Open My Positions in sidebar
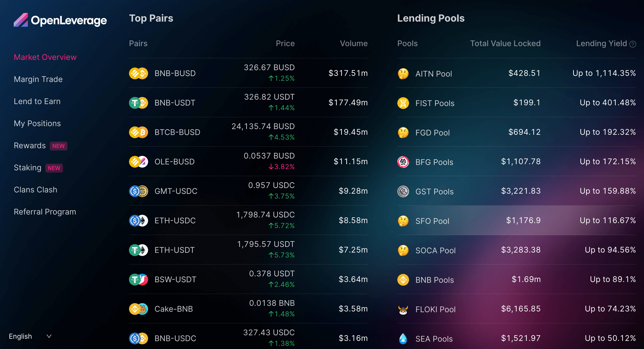The image size is (644, 349). (37, 123)
